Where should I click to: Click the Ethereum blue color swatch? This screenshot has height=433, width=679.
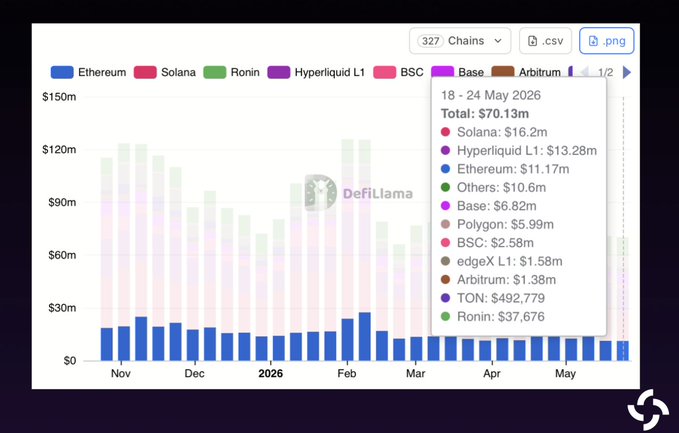point(62,72)
